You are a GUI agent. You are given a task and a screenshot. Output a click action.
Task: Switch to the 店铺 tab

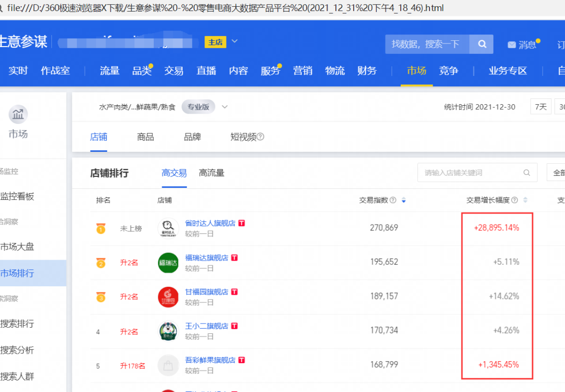click(x=98, y=137)
